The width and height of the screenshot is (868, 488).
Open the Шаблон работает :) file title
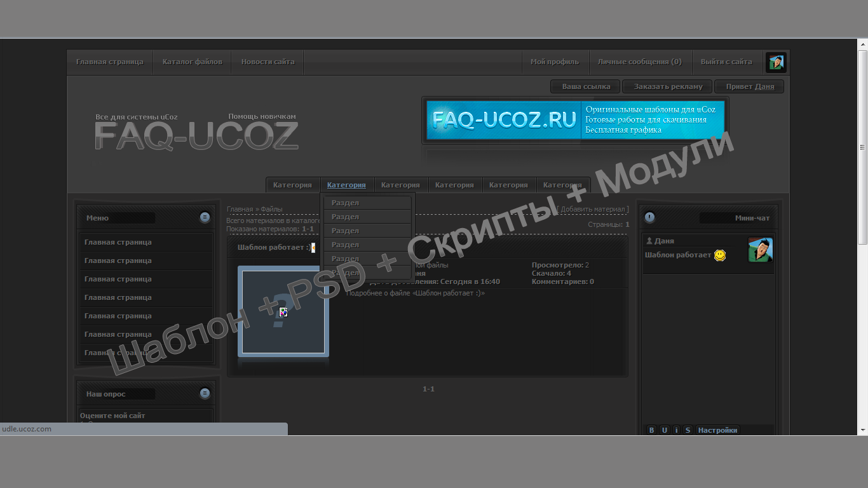coord(274,248)
